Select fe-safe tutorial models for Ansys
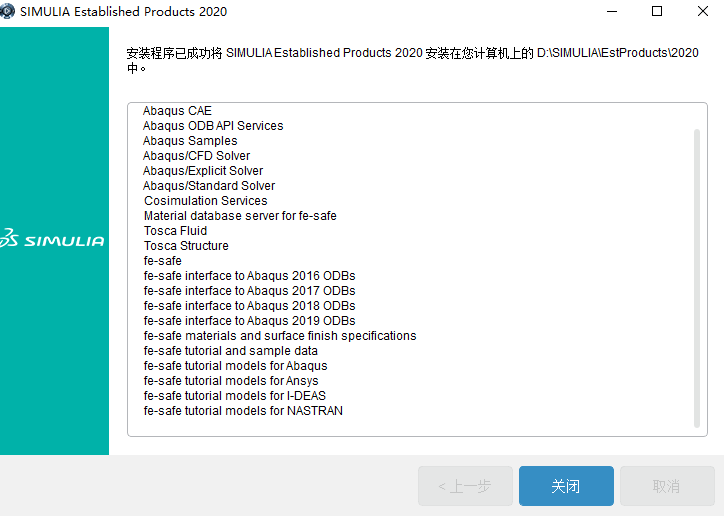724x516 pixels. click(x=231, y=381)
